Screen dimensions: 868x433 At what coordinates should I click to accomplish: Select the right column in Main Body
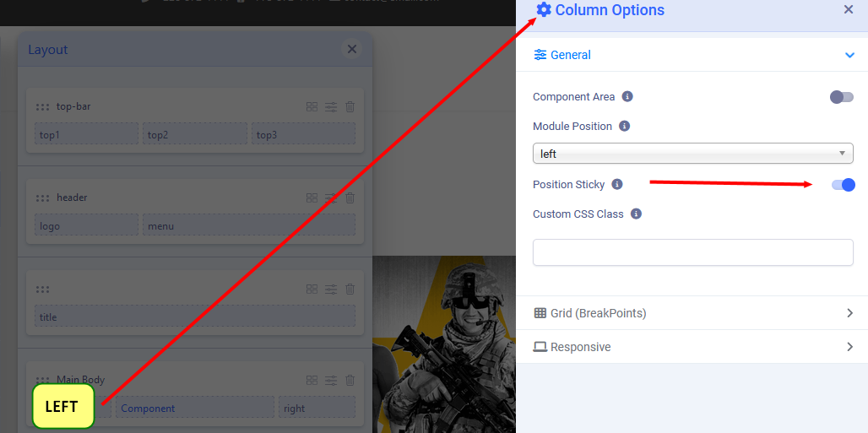click(x=317, y=408)
